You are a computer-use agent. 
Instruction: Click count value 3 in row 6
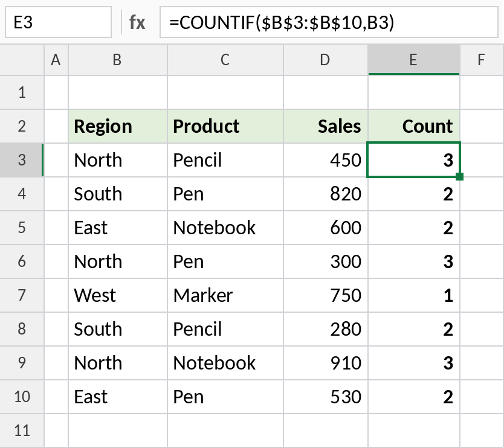click(414, 261)
